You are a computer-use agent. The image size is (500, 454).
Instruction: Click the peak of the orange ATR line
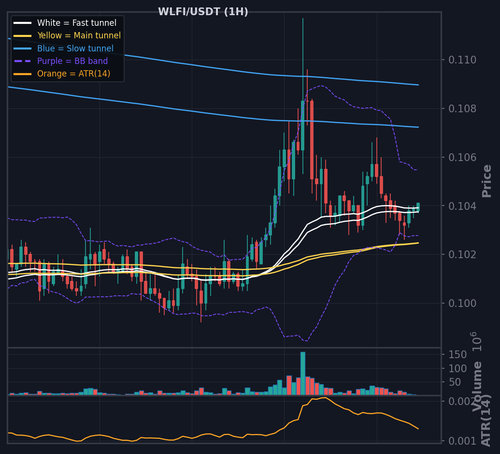[x=325, y=397]
